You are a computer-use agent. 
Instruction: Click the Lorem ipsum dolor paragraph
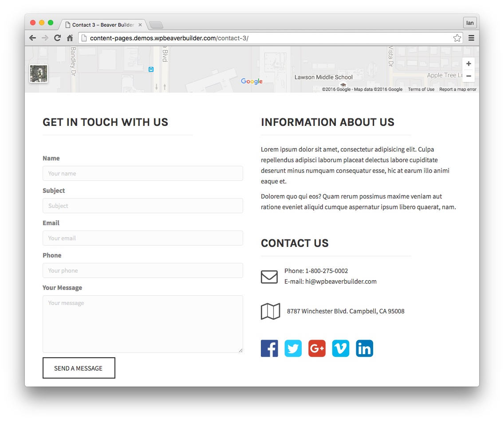pyautogui.click(x=355, y=165)
